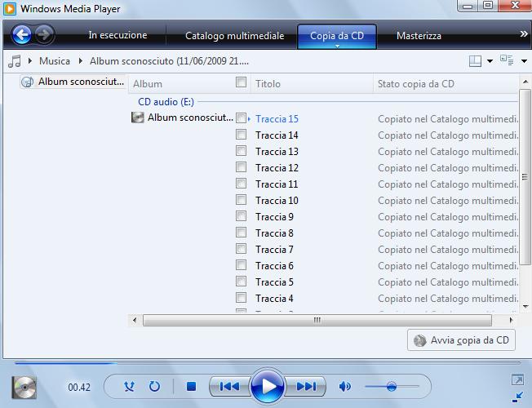Select the Traccia 15 title

pyautogui.click(x=277, y=119)
